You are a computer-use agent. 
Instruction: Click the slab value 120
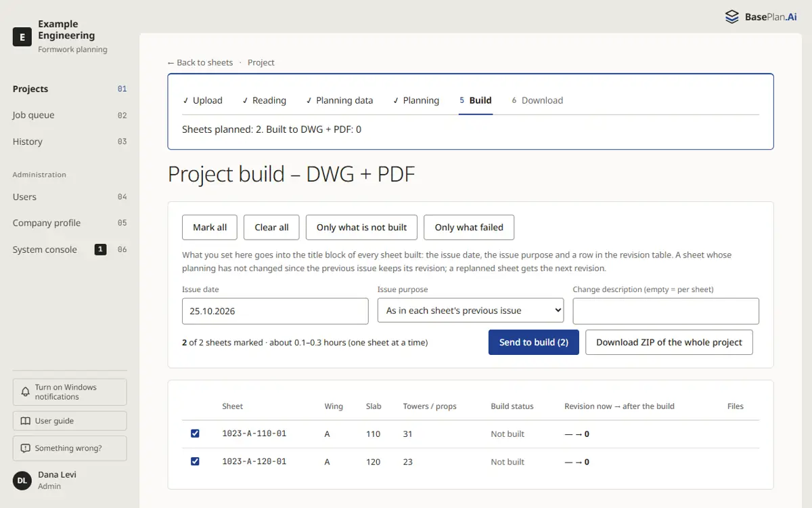point(374,462)
